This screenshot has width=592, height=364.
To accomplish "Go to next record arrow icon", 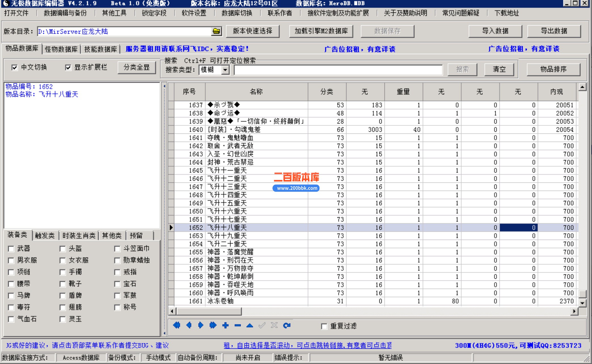I will coord(201,325).
